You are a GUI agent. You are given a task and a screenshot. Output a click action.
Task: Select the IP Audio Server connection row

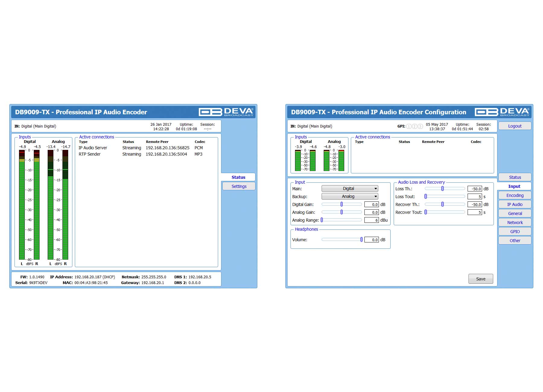[x=141, y=148]
